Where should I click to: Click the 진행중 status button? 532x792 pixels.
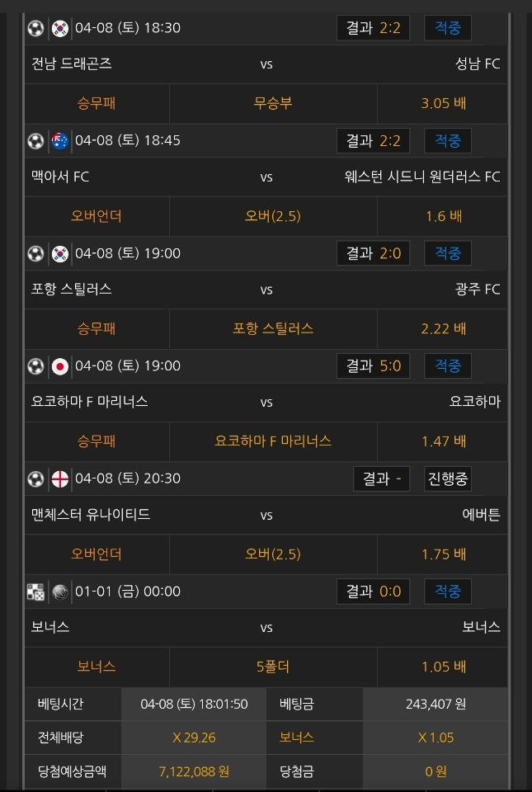point(448,478)
